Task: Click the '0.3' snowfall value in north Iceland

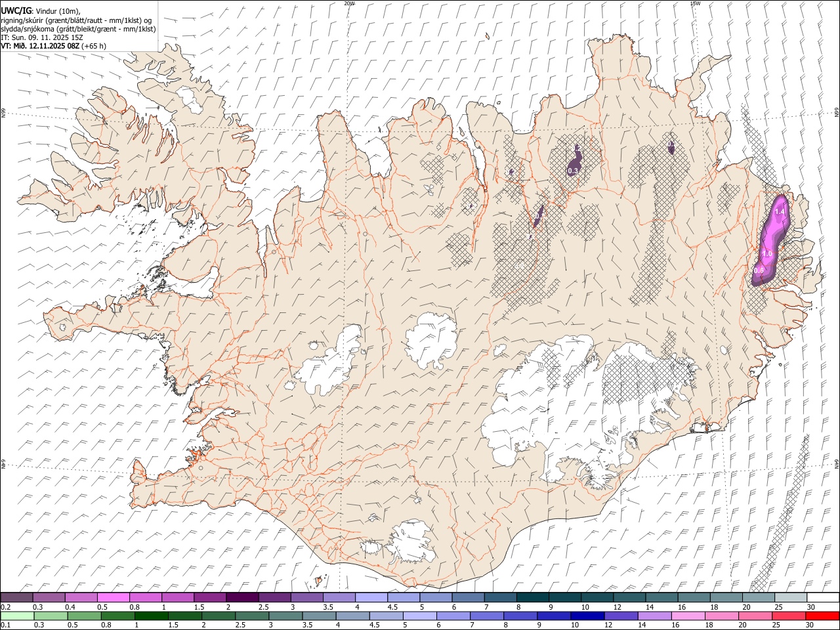Action: click(x=573, y=171)
